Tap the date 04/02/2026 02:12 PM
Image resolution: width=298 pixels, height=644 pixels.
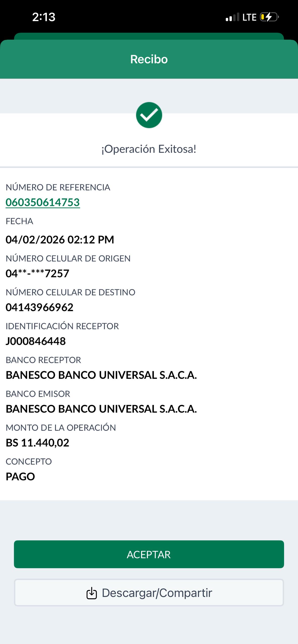[x=60, y=239]
